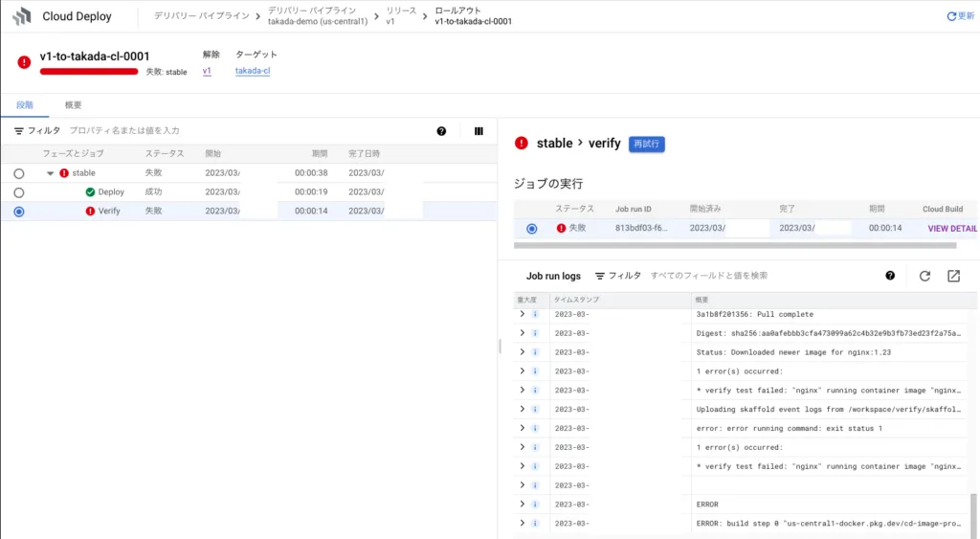Expand the 'Uploading skaffold event logs' log entry
Image resolution: width=980 pixels, height=539 pixels.
[522, 409]
